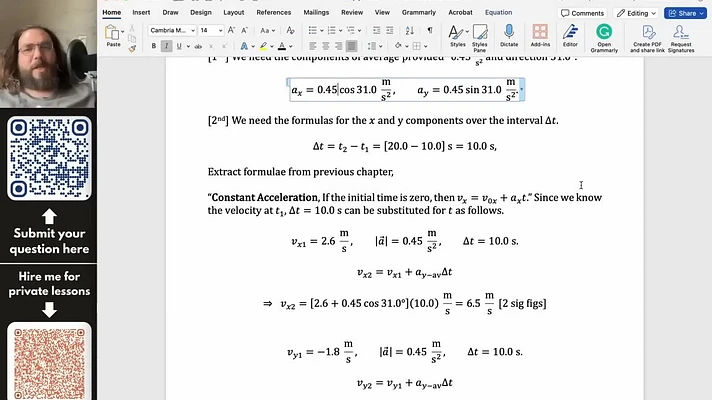Viewport: 712px width, 400px height.
Task: Open the Design ribbon tab
Action: click(201, 12)
